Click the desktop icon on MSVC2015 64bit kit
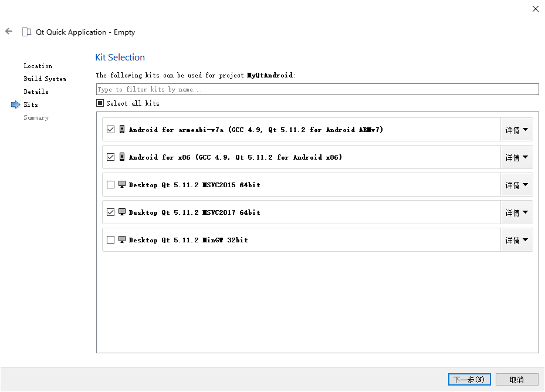 [x=121, y=184]
